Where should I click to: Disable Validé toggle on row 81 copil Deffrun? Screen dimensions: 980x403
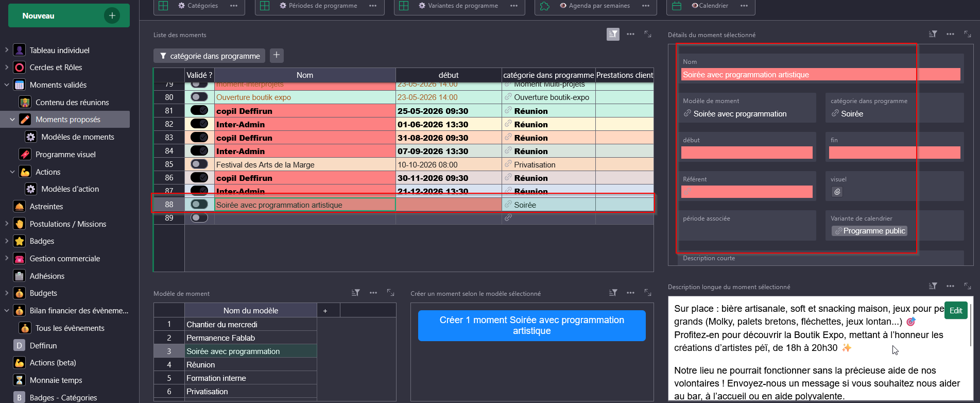coord(199,110)
